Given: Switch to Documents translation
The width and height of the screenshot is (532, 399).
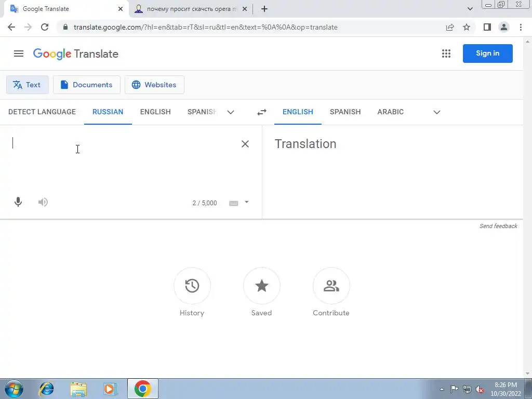Looking at the screenshot, I should pos(87,85).
